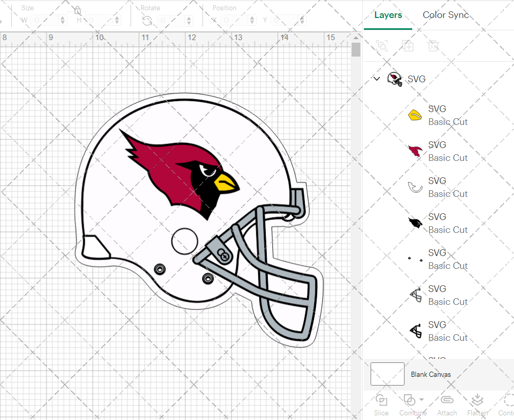The height and width of the screenshot is (420, 514).
Task: Switch to the Layers tab
Action: pos(388,15)
